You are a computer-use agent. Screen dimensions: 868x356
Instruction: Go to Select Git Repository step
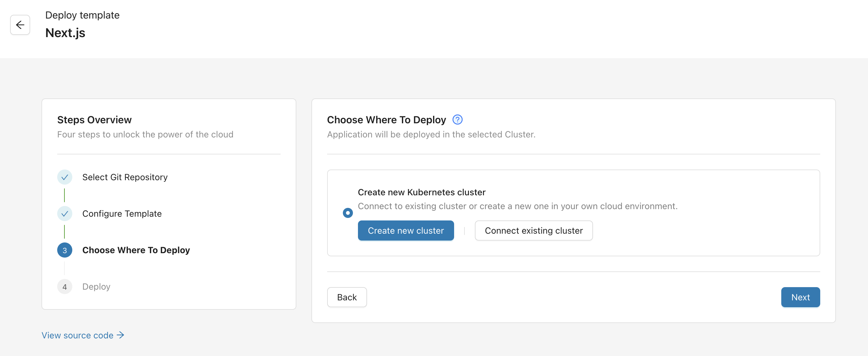125,177
